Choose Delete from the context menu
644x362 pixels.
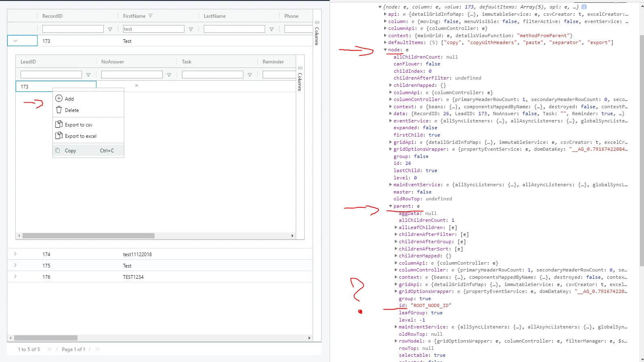tap(88, 110)
